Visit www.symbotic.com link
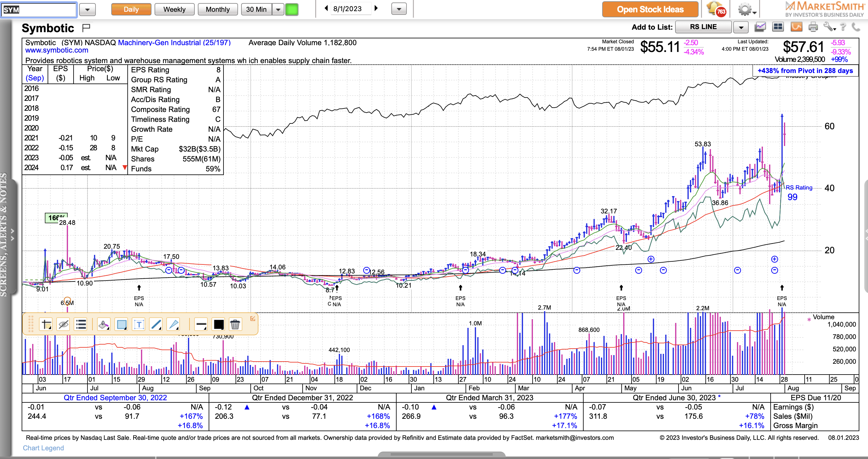The height and width of the screenshot is (459, 868). click(57, 50)
